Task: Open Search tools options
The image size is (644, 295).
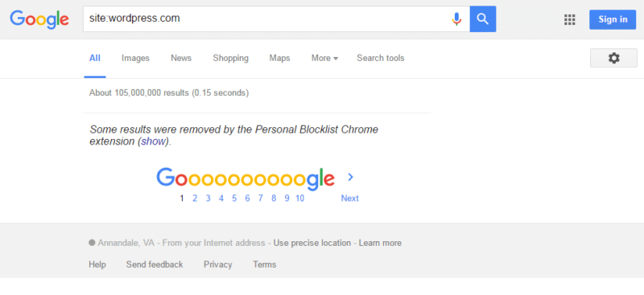Action: pos(380,58)
